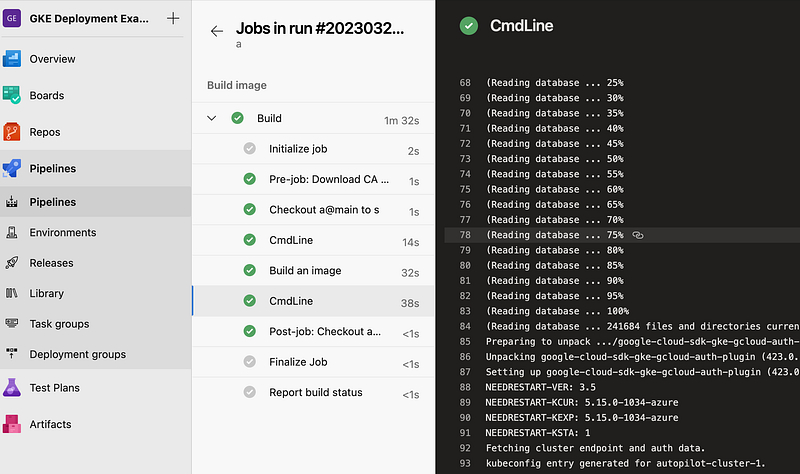800x474 pixels.
Task: Click the GKE Deployment Example project name
Action: pos(89,18)
